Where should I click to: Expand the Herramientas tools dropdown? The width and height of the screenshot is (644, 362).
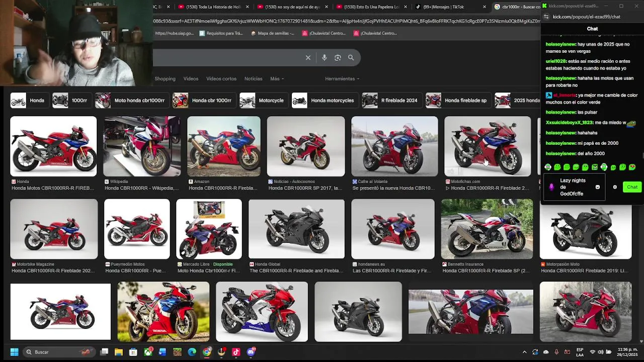(342, 79)
